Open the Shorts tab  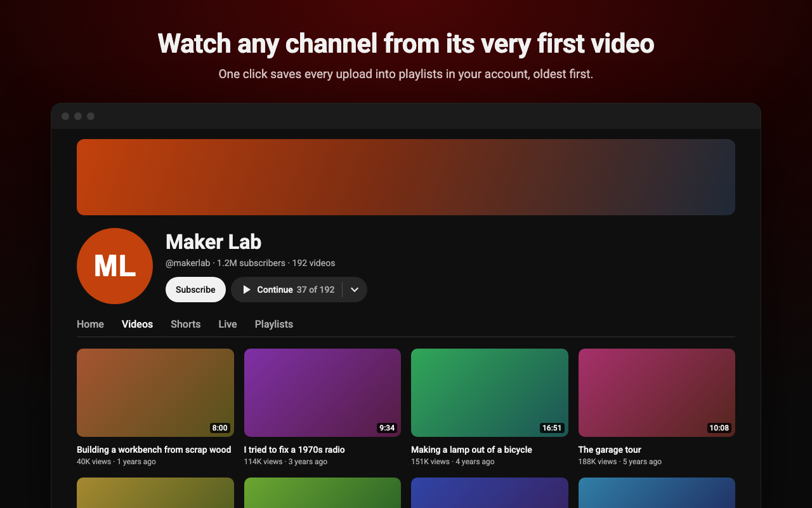coord(185,324)
